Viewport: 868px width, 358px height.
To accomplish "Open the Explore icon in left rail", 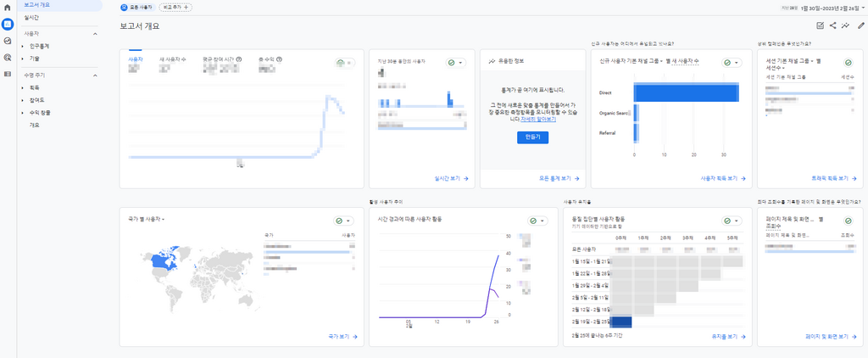I will (x=7, y=41).
